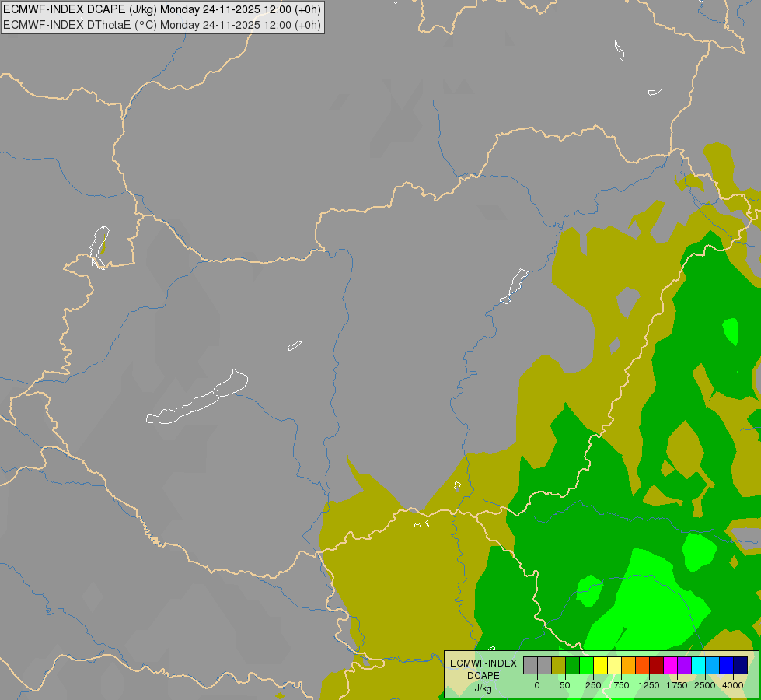Click the legend value 1750
761x700 pixels.
pyautogui.click(x=676, y=685)
